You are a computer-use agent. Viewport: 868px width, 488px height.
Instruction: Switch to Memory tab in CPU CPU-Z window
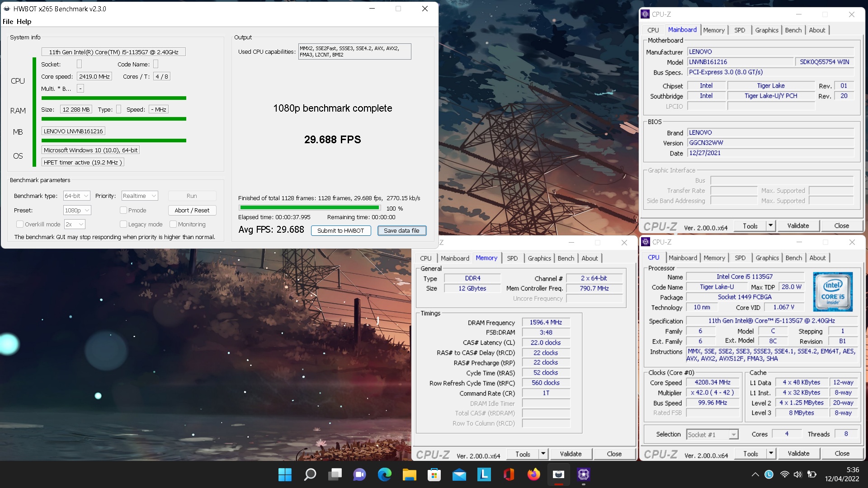pos(714,258)
